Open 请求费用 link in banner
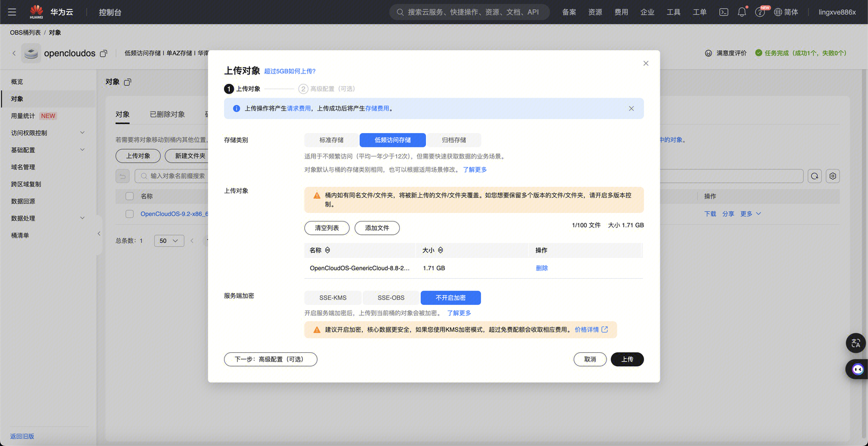The height and width of the screenshot is (446, 868). tap(299, 108)
